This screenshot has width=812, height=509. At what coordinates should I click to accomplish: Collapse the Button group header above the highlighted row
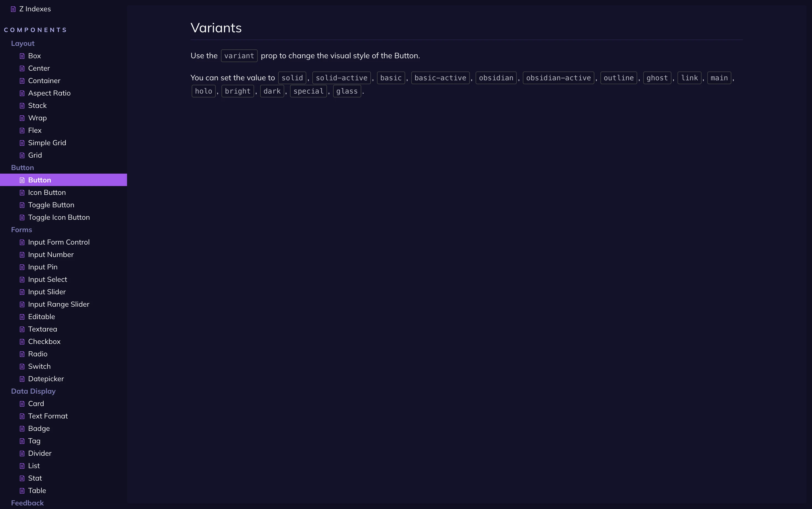point(23,168)
